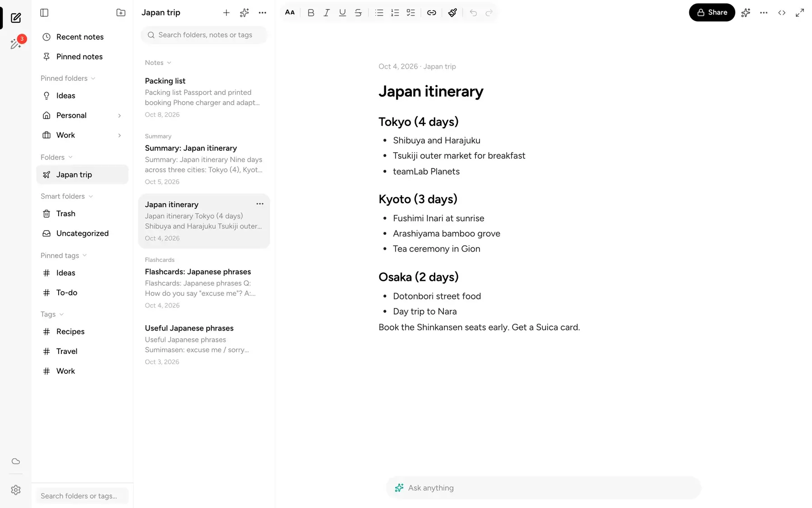Open the code view angle-brackets icon

782,13
